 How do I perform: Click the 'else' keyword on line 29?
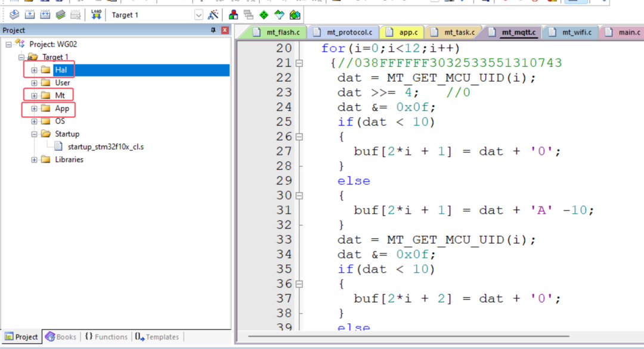click(x=354, y=181)
